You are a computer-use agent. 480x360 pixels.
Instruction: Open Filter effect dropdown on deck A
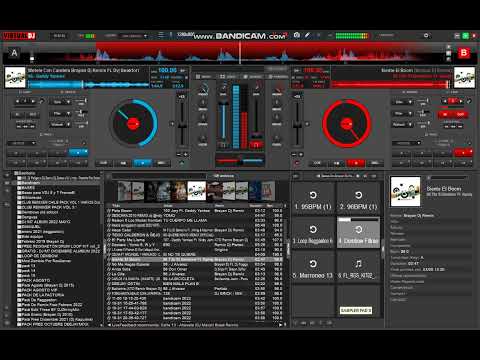pos(60,113)
